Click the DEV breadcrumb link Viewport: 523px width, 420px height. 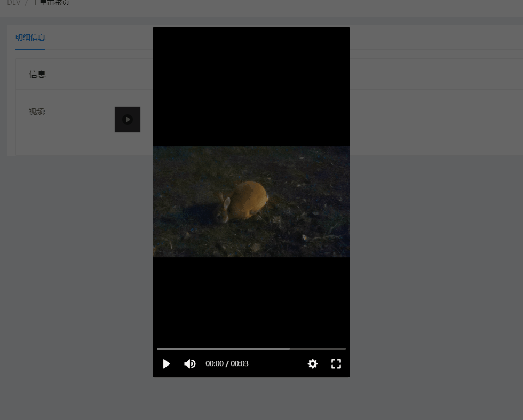(14, 3)
